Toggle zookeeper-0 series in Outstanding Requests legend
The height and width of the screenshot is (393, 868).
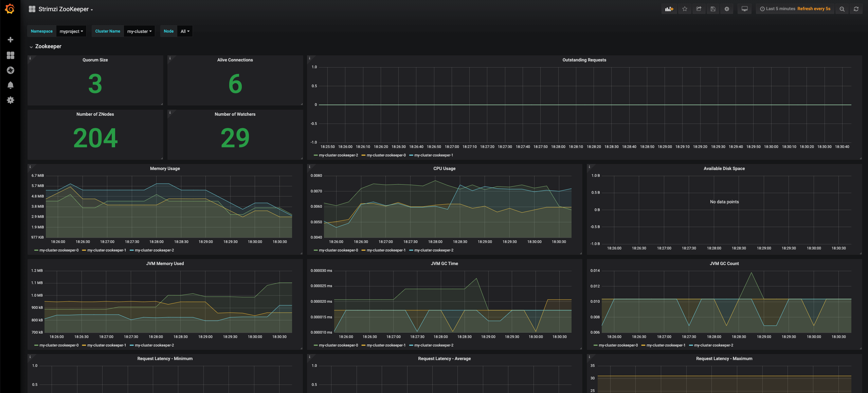(386, 155)
